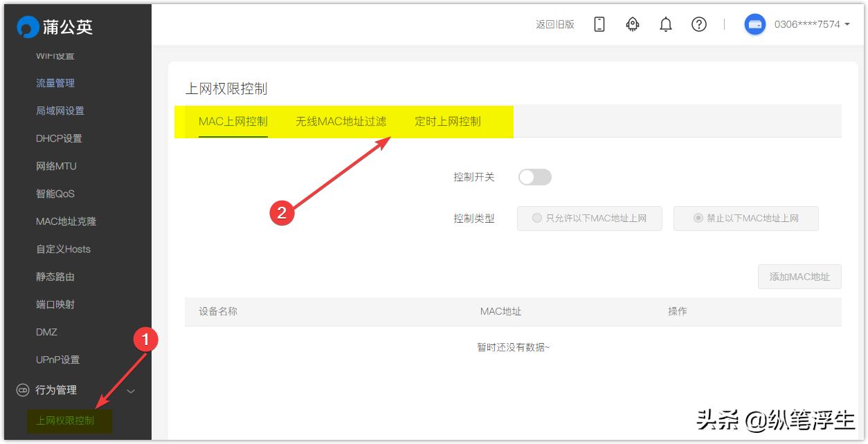Enable the 控制开关 switch

pos(534,177)
